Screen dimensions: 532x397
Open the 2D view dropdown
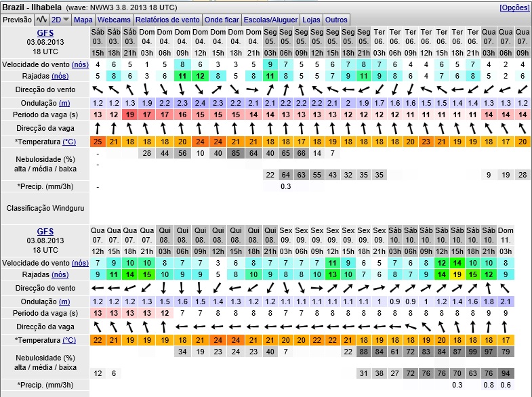[x=60, y=20]
